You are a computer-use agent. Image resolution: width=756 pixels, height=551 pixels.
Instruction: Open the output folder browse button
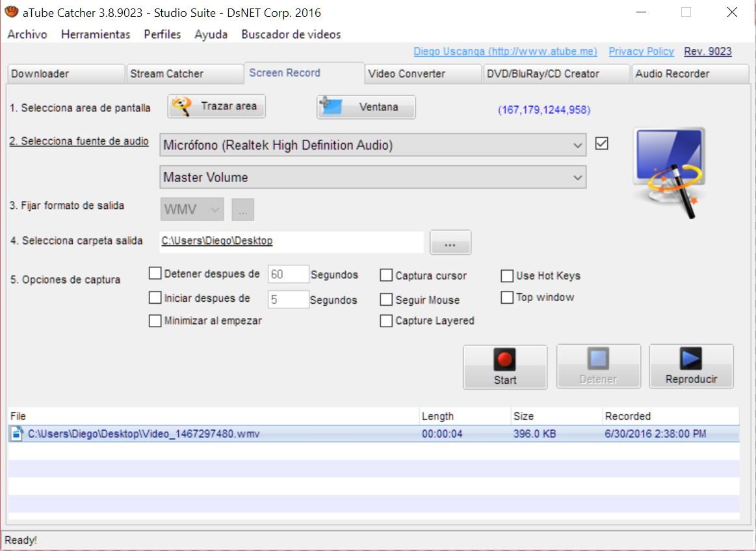tap(450, 241)
